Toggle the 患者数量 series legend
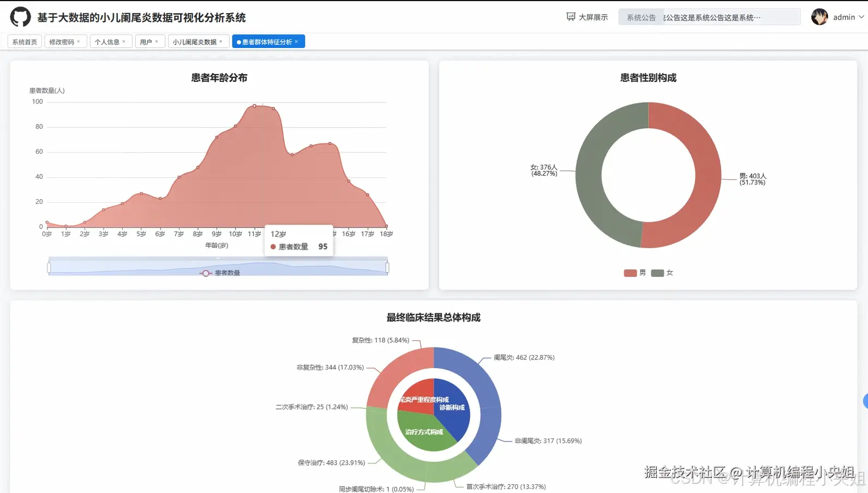Image resolution: width=868 pixels, height=493 pixels. pyautogui.click(x=220, y=273)
